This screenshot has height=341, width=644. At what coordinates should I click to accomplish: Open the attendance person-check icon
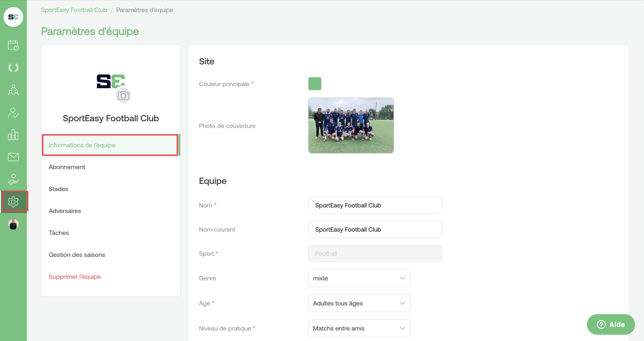pyautogui.click(x=13, y=113)
